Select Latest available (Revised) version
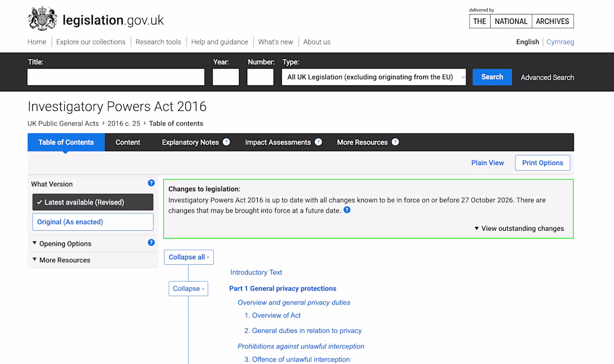 pos(93,202)
